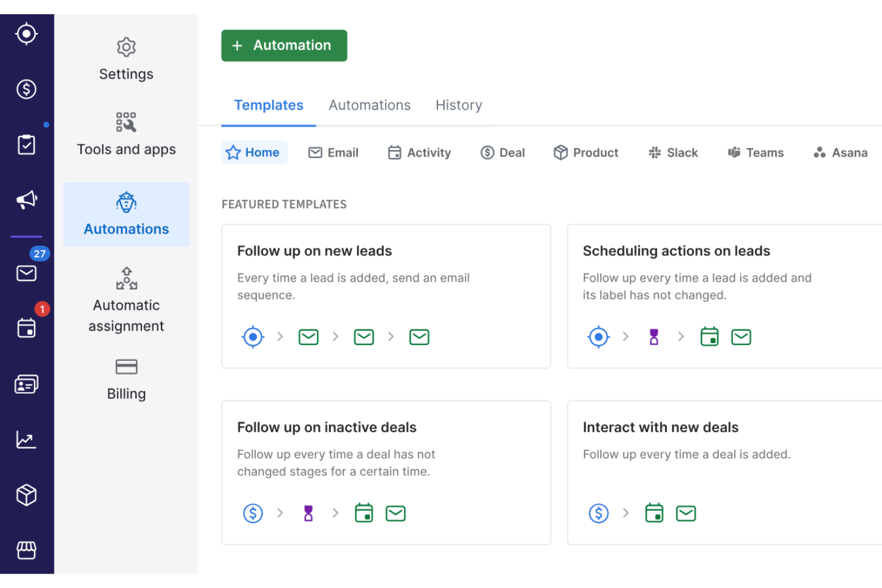This screenshot has width=882, height=588.
Task: Click the FEATURED TEMPLATES heading
Action: pos(284,204)
